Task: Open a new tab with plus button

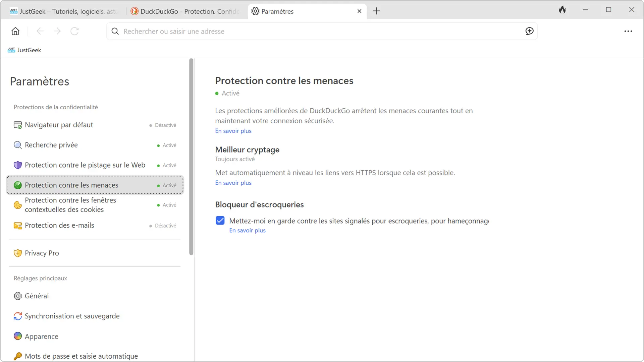Action: [x=376, y=11]
